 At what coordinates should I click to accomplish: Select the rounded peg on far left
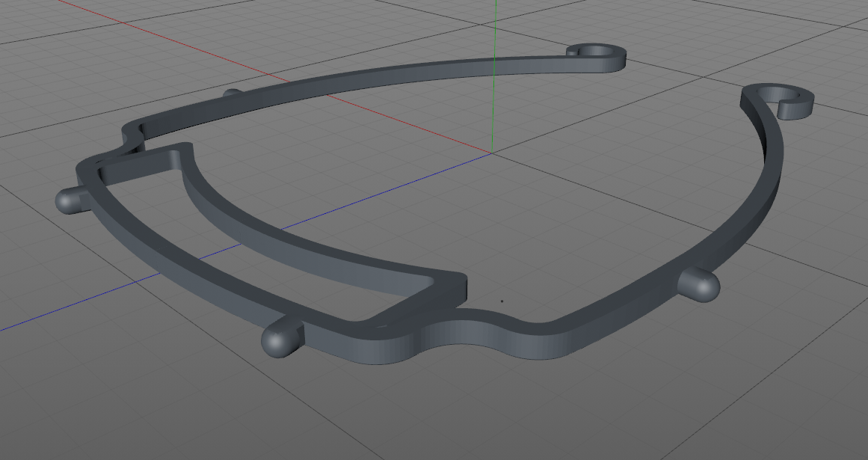coord(70,200)
